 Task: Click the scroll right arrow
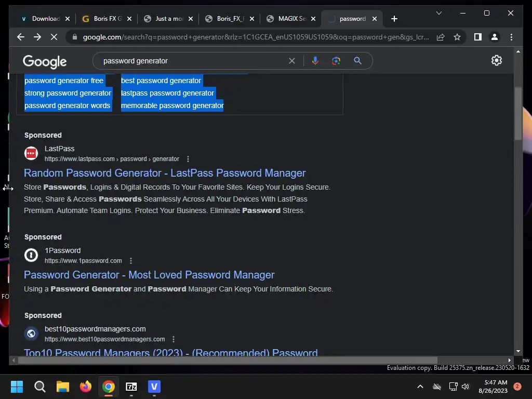click(509, 361)
